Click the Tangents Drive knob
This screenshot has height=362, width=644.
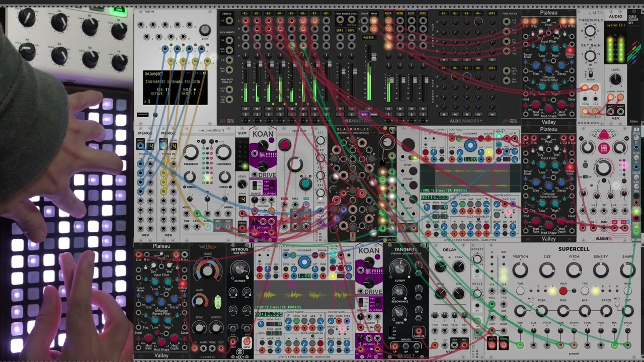[399, 312]
